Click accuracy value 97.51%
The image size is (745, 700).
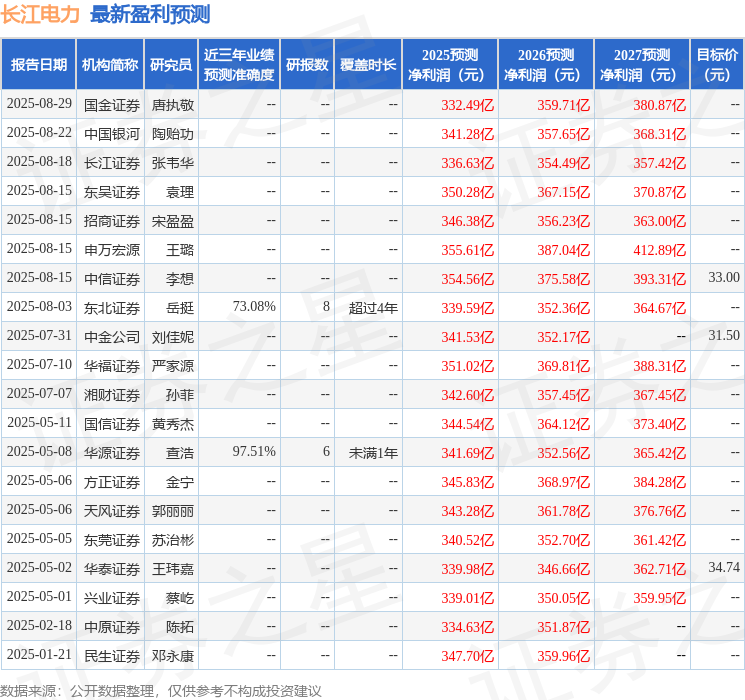tap(254, 451)
